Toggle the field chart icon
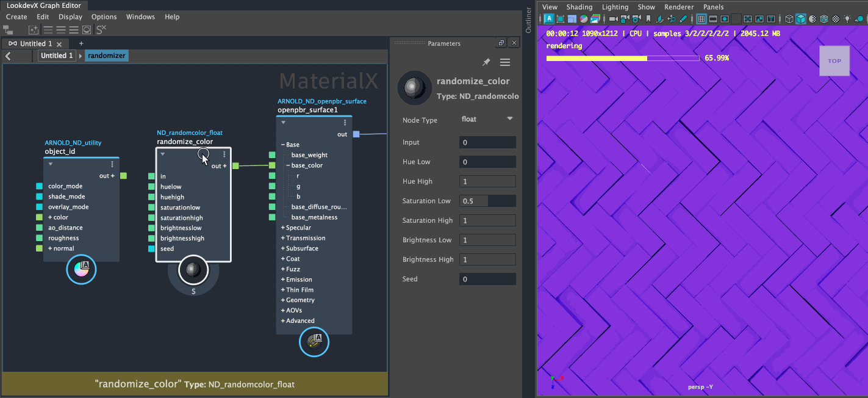868x398 pixels. coord(748,19)
